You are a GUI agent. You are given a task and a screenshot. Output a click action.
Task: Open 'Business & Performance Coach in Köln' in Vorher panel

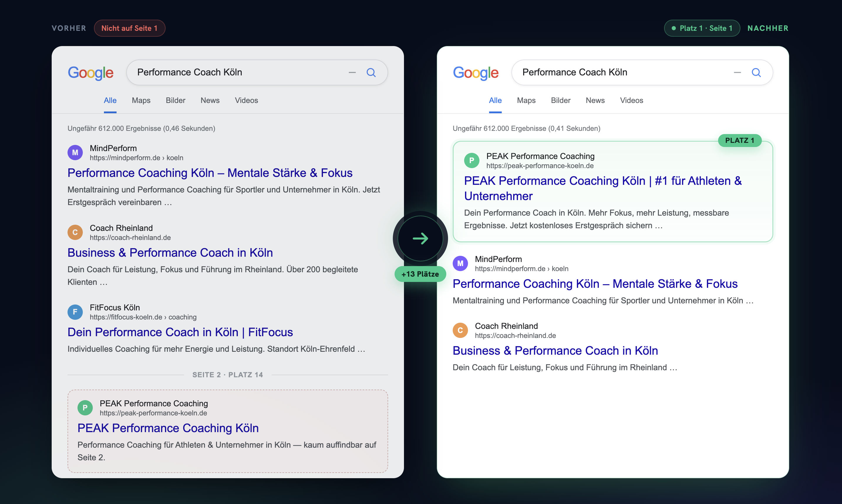pos(170,253)
